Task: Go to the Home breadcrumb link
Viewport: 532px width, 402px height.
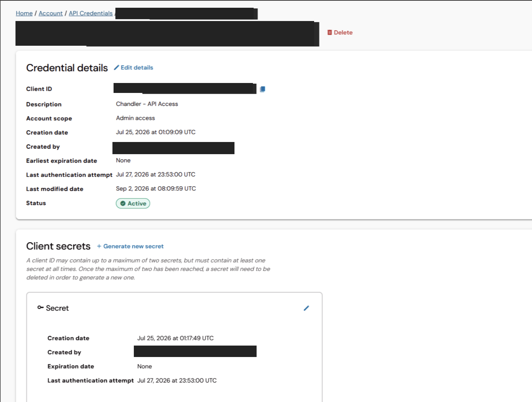Action: coord(24,13)
